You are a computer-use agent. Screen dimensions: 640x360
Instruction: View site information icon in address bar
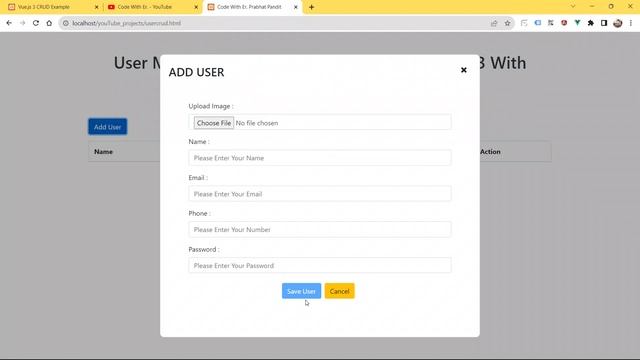pyautogui.click(x=66, y=23)
